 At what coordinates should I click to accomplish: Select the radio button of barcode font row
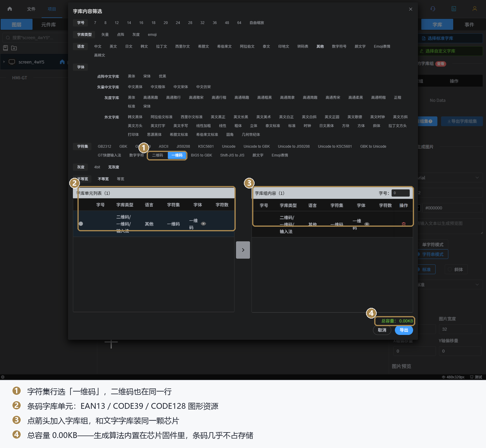coord(81,224)
